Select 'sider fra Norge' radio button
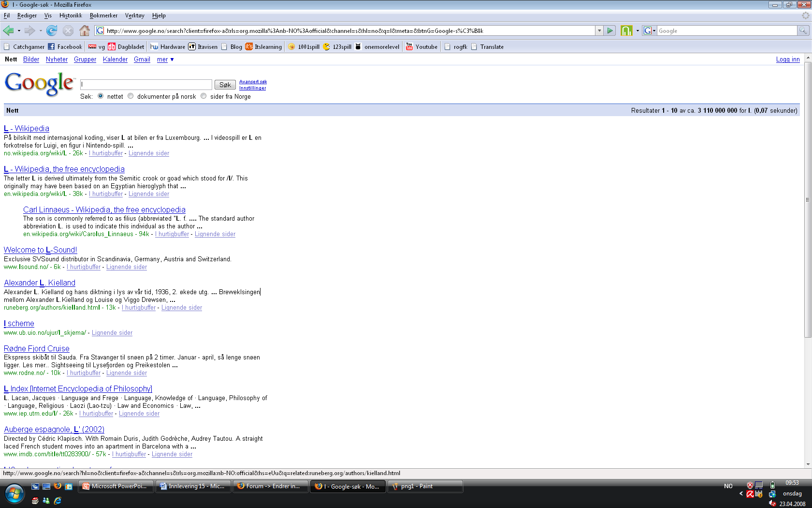 (203, 96)
